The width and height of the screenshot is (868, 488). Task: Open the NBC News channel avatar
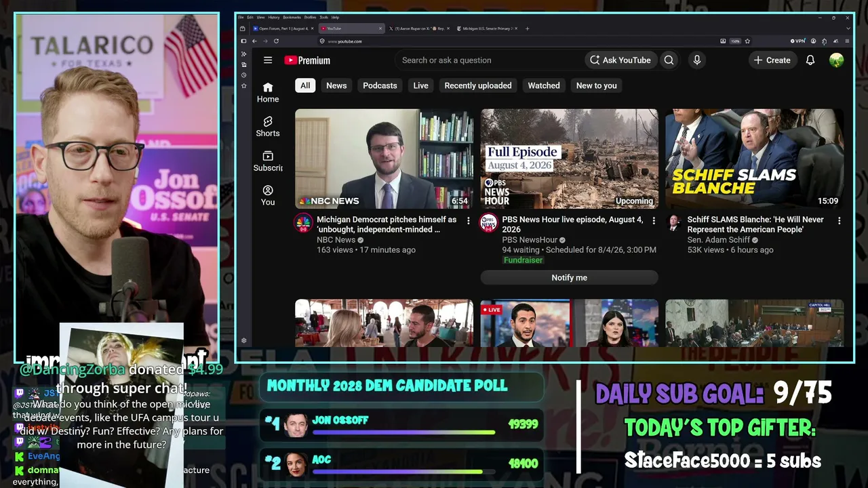(303, 223)
